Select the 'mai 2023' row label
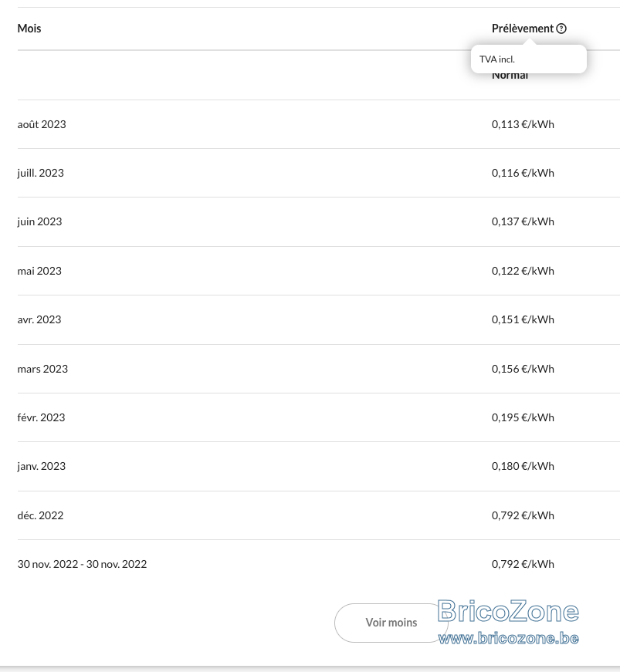This screenshot has height=672, width=620. [x=39, y=271]
